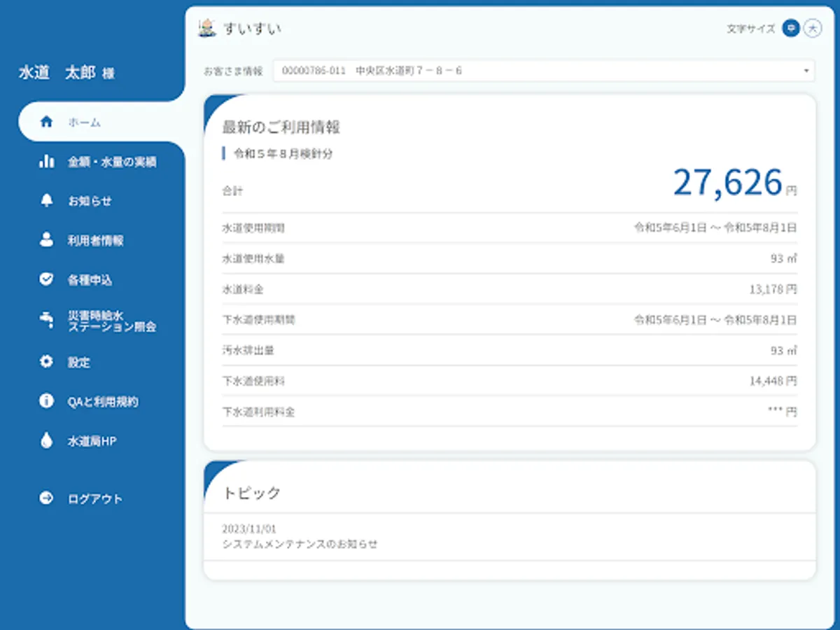Click the person icon next to 利用者情報

coord(46,240)
